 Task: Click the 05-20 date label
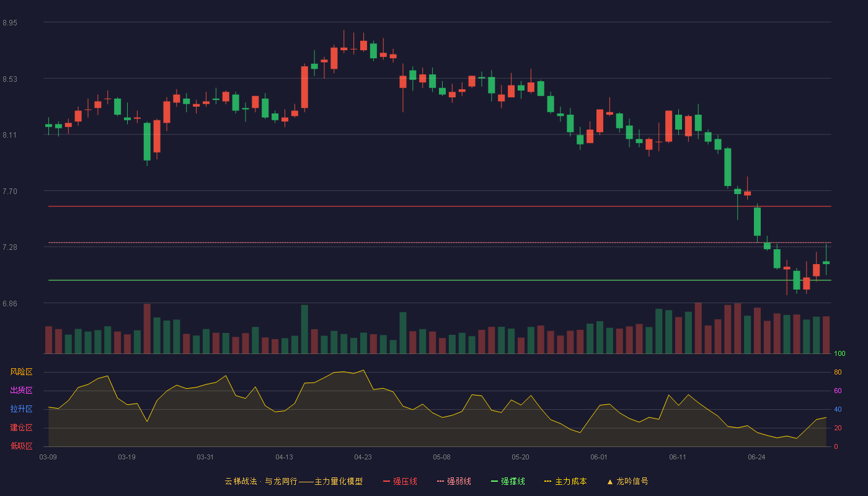(x=520, y=457)
